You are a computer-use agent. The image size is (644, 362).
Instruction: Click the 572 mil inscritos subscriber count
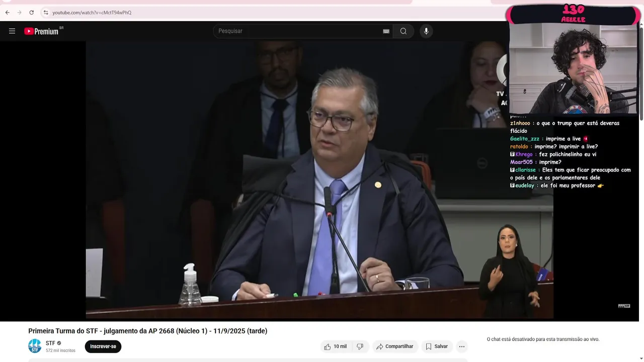click(60, 350)
